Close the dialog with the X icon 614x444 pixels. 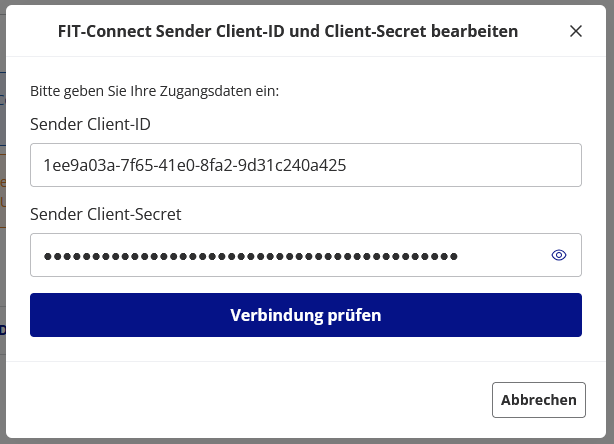pyautogui.click(x=575, y=31)
